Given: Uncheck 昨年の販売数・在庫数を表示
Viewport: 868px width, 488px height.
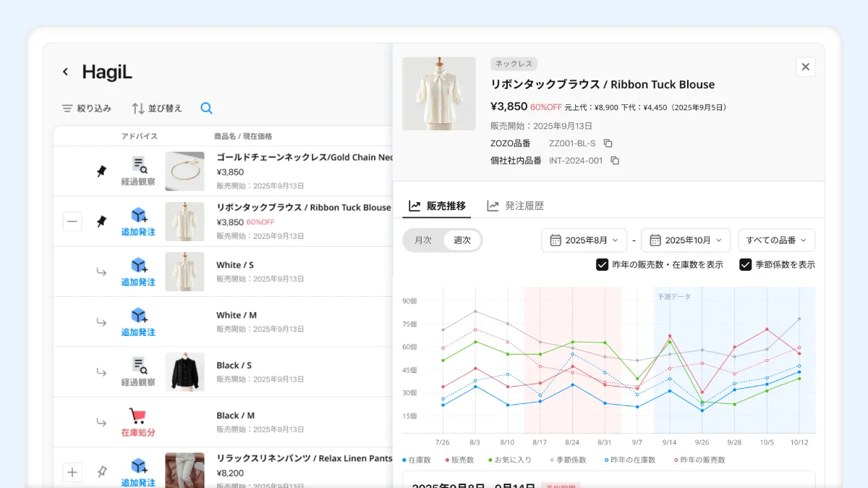Looking at the screenshot, I should pos(602,265).
